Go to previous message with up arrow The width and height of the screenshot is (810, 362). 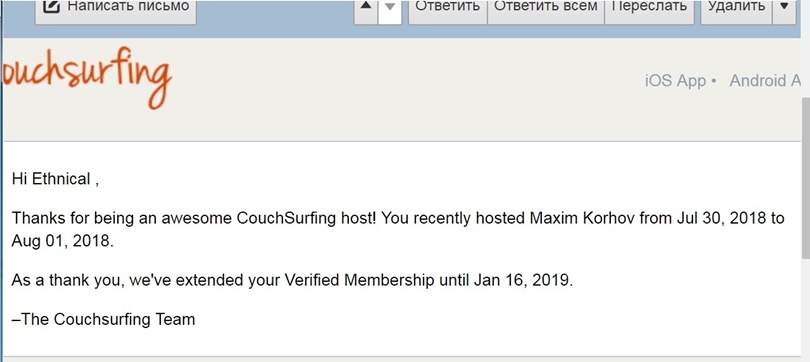(366, 7)
